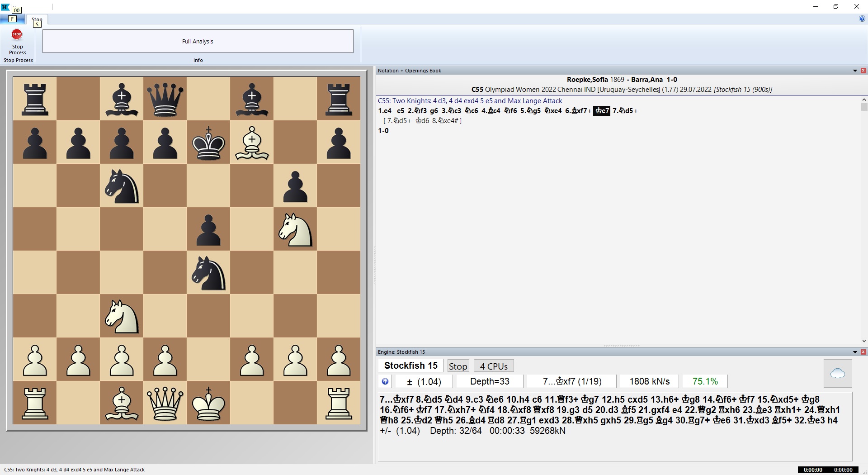Click the ± (1.04) evaluation field

(x=424, y=381)
